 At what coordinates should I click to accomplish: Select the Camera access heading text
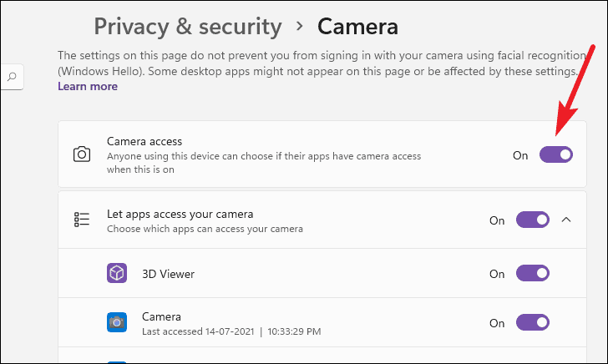coord(144,141)
